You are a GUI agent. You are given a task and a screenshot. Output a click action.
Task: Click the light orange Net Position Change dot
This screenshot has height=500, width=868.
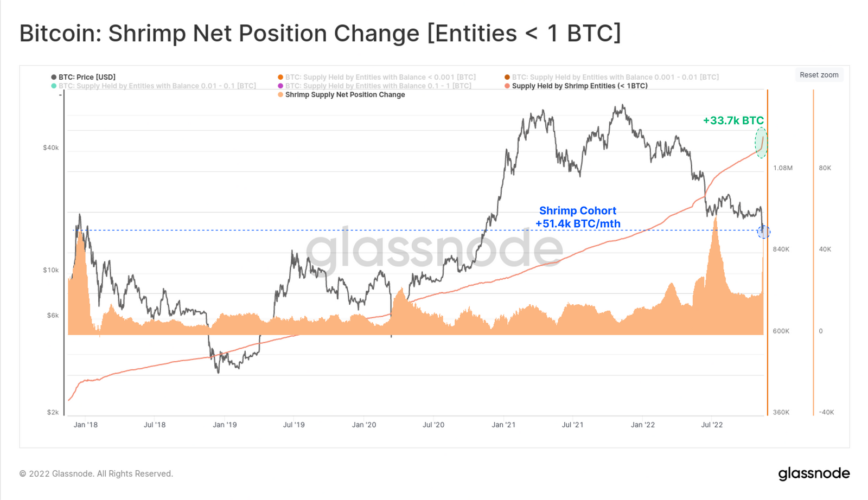coord(280,94)
